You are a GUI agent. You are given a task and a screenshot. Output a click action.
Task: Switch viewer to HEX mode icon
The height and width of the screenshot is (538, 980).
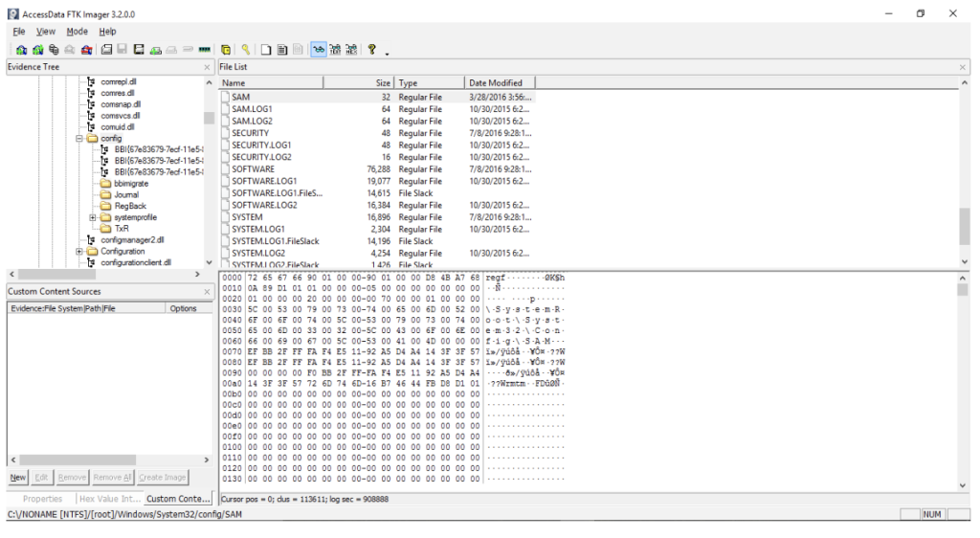pos(351,50)
